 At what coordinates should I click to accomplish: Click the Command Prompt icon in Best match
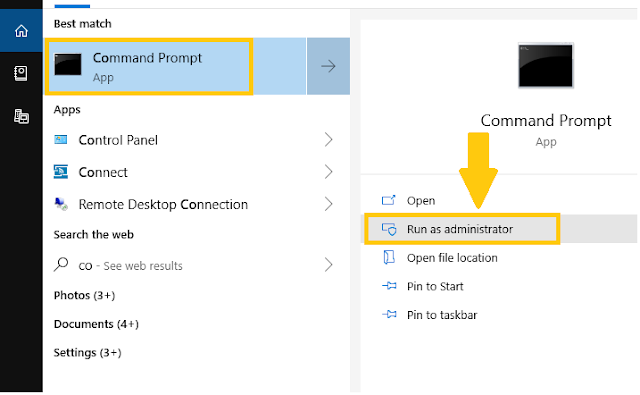68,64
